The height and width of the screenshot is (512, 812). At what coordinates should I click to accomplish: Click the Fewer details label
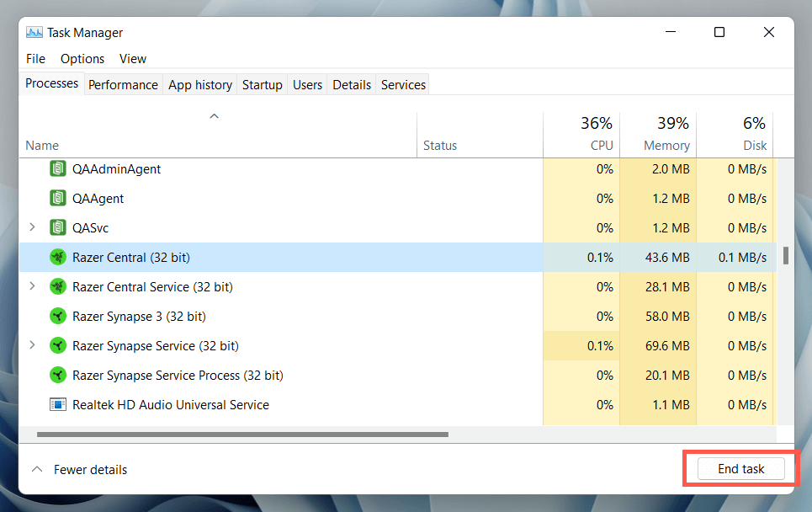pyautogui.click(x=91, y=470)
